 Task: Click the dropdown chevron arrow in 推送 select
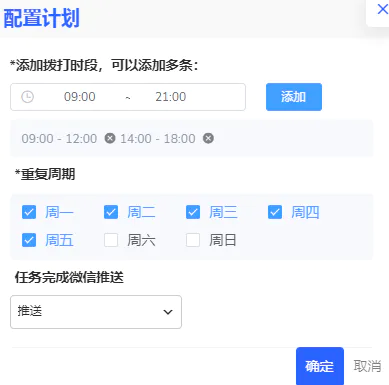168,312
